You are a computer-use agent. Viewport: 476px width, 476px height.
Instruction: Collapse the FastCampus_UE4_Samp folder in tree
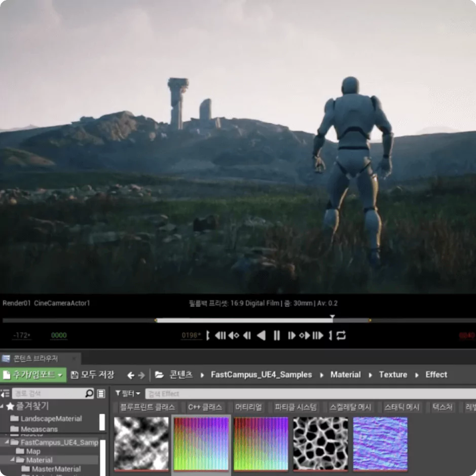(x=7, y=442)
